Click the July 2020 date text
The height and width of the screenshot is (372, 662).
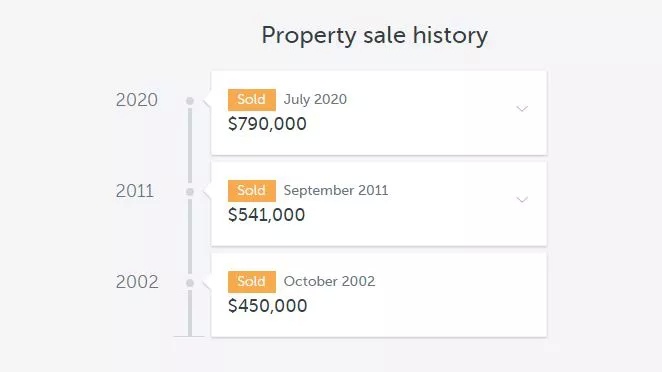click(x=315, y=100)
